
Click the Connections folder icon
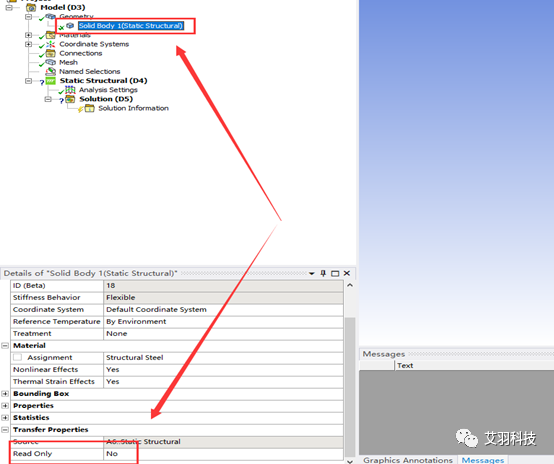[51, 53]
